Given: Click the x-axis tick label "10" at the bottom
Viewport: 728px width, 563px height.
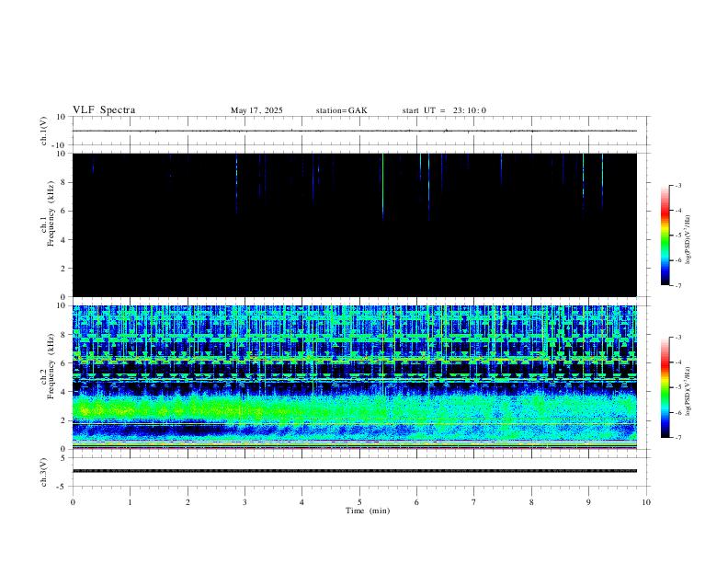Looking at the screenshot, I should [x=646, y=502].
